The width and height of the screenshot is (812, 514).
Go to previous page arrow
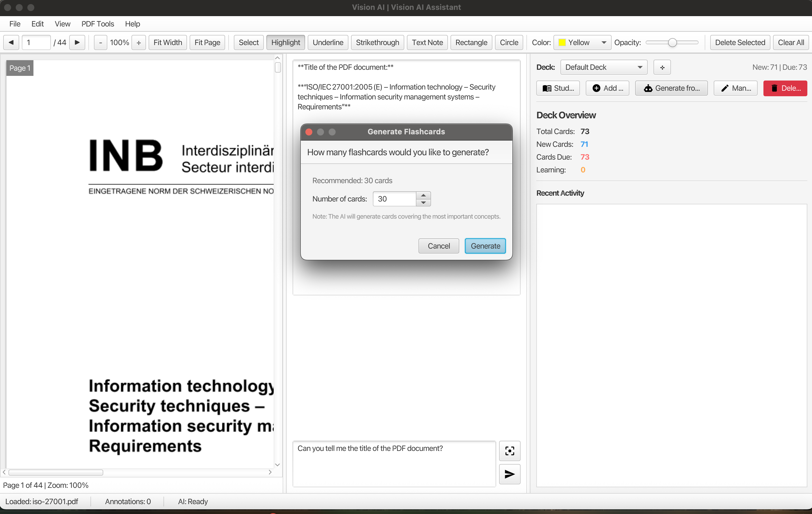point(11,42)
